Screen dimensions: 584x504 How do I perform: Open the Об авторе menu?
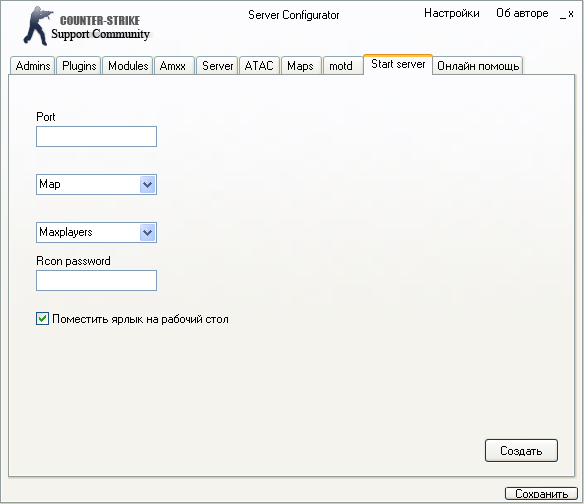click(x=522, y=13)
